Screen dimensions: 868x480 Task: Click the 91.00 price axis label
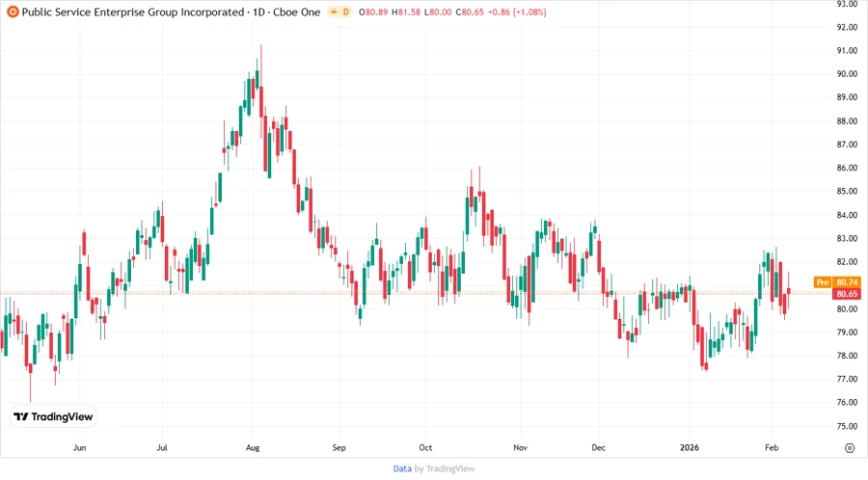pos(847,50)
